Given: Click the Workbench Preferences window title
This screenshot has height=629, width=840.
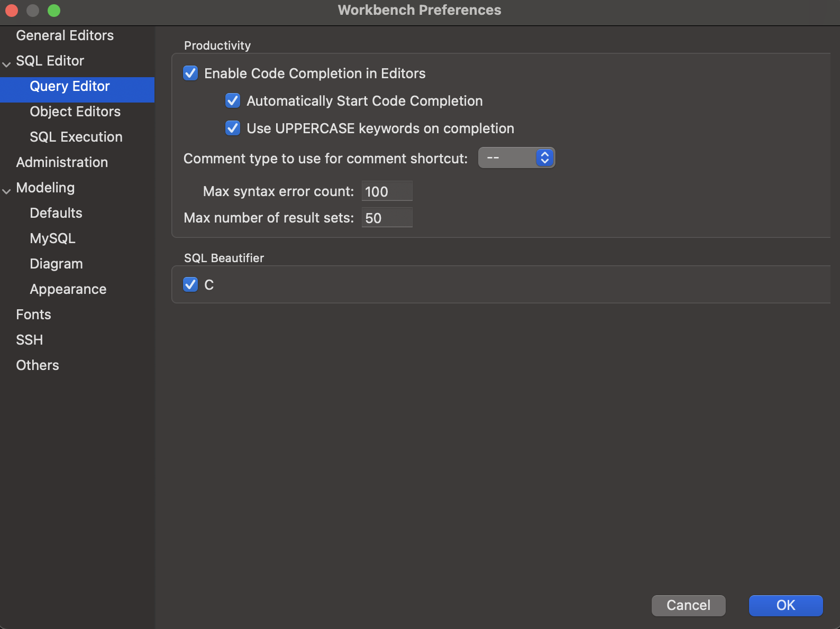Looking at the screenshot, I should pos(419,10).
